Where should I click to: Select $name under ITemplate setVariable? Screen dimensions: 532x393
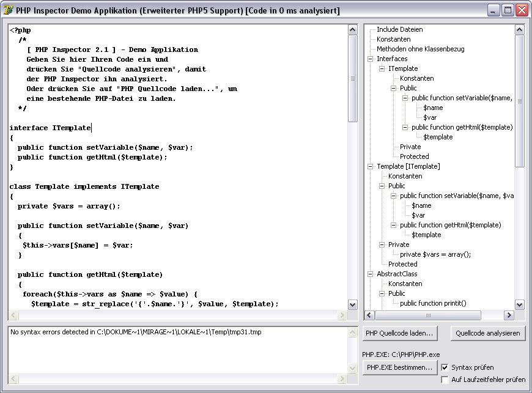(433, 108)
